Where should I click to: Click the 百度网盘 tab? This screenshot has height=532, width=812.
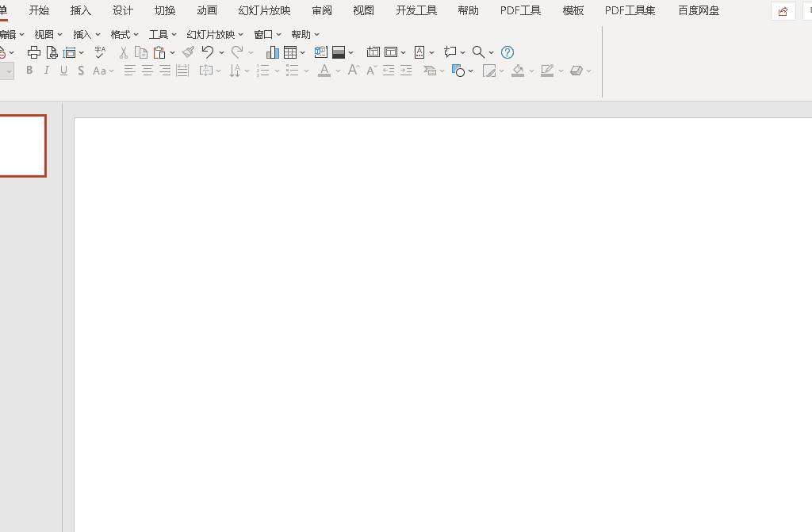(699, 10)
